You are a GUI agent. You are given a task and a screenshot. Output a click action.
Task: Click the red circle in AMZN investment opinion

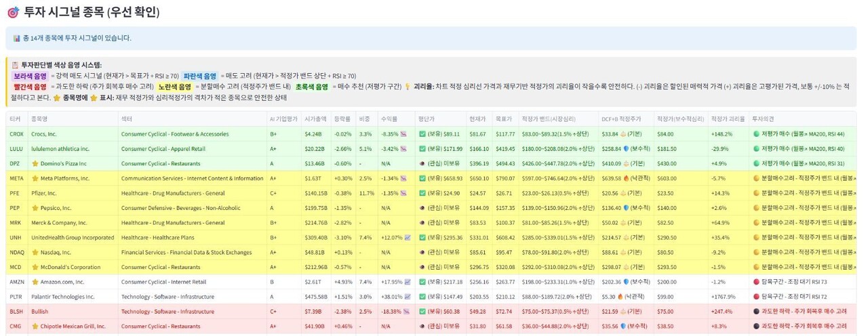point(756,282)
